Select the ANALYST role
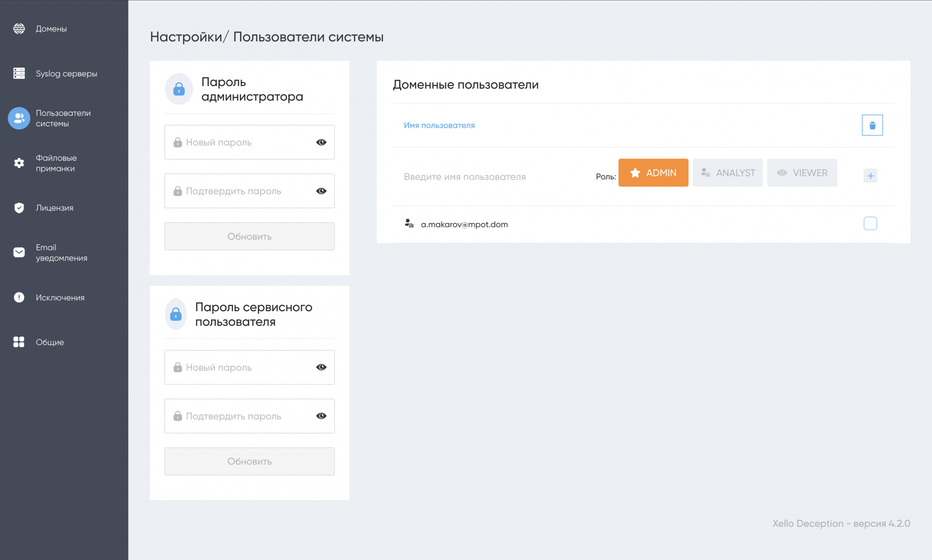The width and height of the screenshot is (932, 560). [x=727, y=173]
